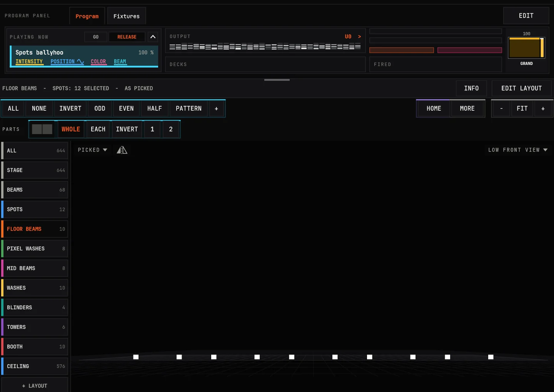The width and height of the screenshot is (554, 392).
Task: Click the Edit button in the top bar
Action: (526, 16)
